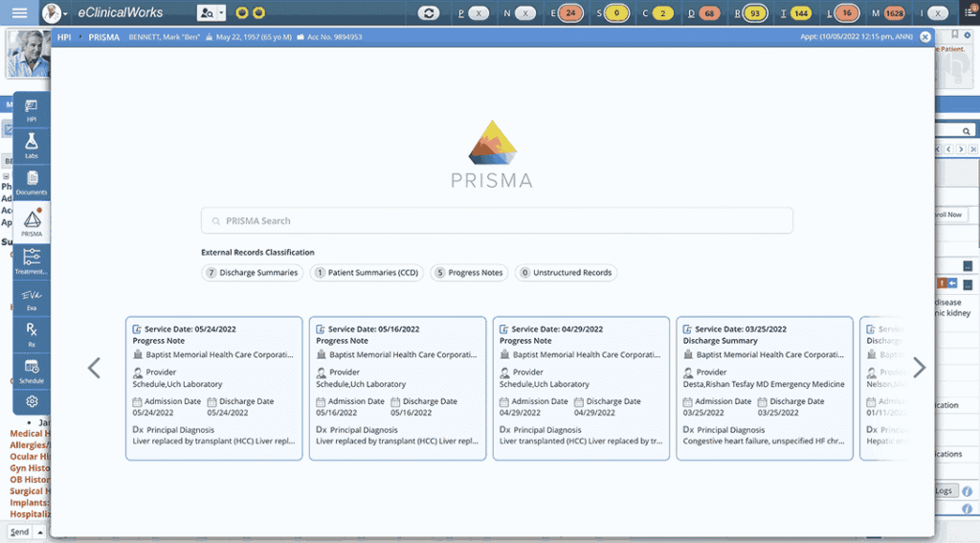Viewport: 980px width, 543px height.
Task: Click the Send button at bottom left
Action: click(19, 532)
